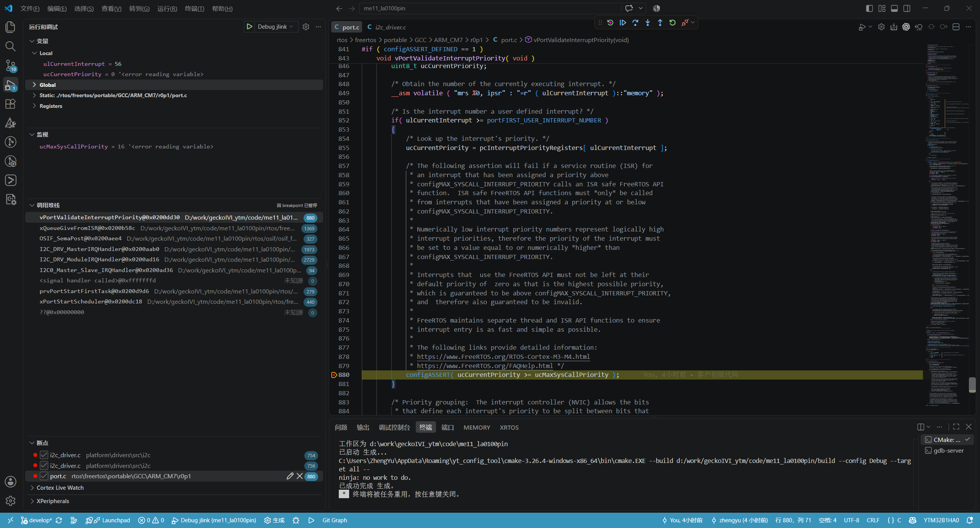Toggle the i2c_driver.c breakpoint at line 754
The image size is (980, 528).
tap(44, 455)
